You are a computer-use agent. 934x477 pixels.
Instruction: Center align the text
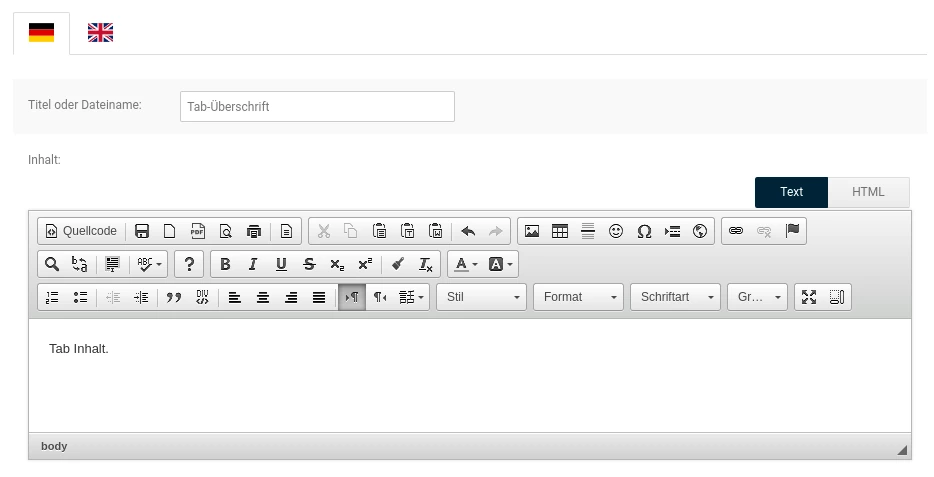[x=263, y=297]
